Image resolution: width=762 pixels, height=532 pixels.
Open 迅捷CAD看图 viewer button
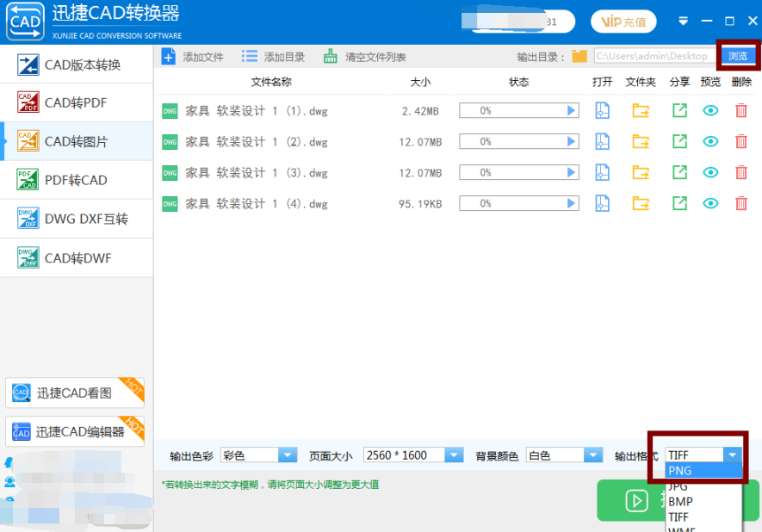[x=75, y=393]
